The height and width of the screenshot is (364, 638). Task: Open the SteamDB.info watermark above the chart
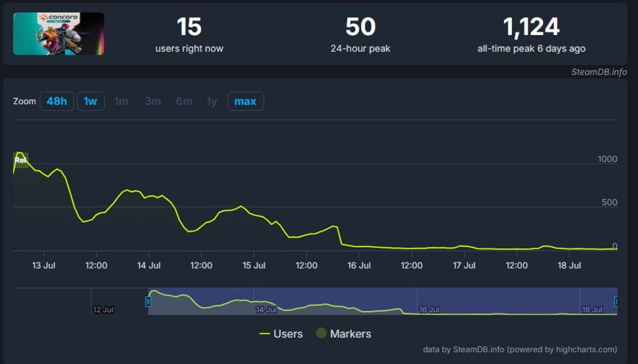pos(598,72)
